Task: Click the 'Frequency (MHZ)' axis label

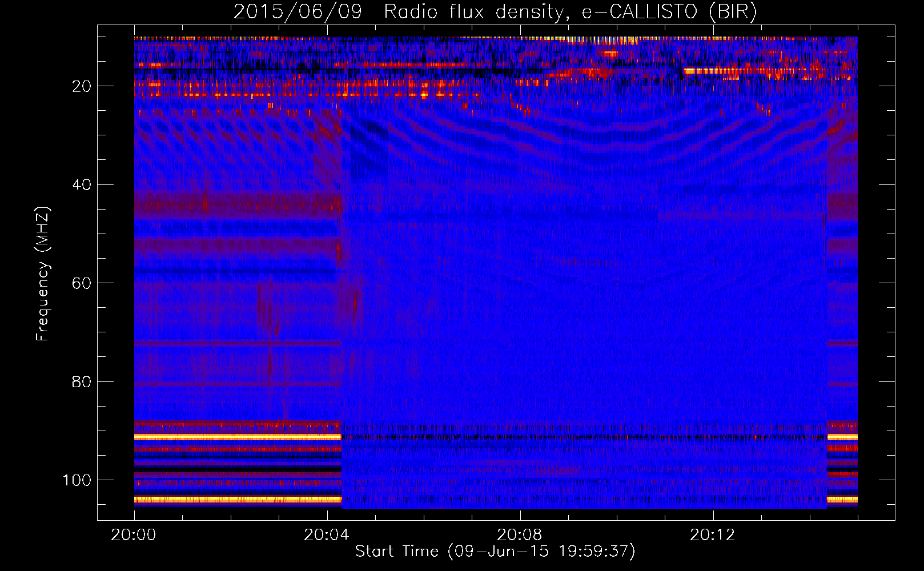Action: point(43,274)
